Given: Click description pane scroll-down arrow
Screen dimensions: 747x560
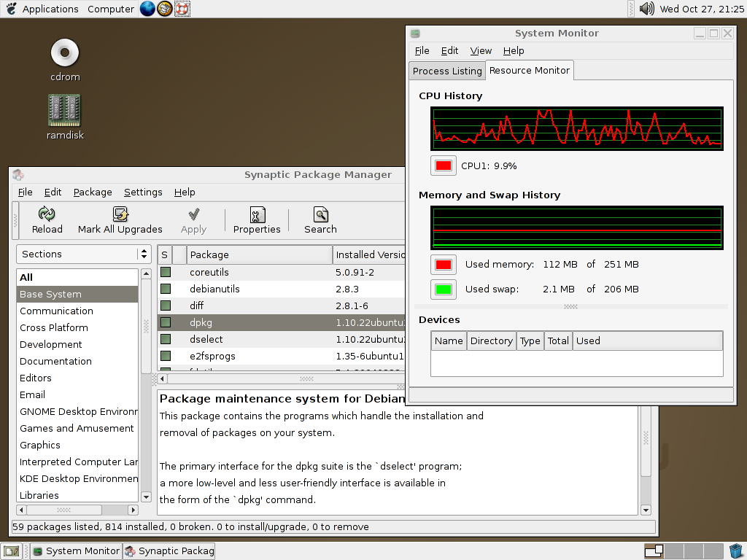Looking at the screenshot, I should coord(646,510).
